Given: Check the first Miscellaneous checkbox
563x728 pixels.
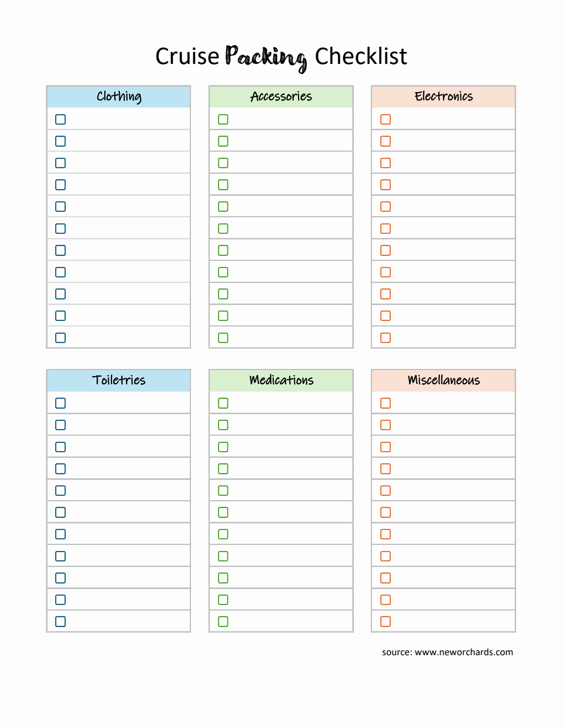Looking at the screenshot, I should 386,403.
